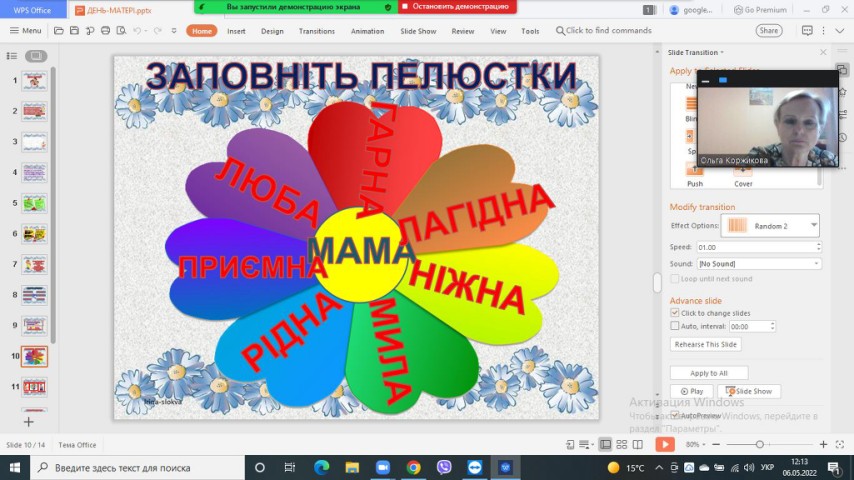Click the Print icon in toolbar
This screenshot has height=480, width=854.
tap(106, 31)
